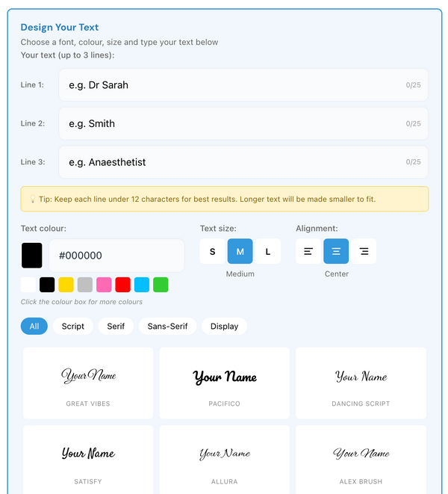
Task: Choose medium text size M
Action: coord(240,252)
